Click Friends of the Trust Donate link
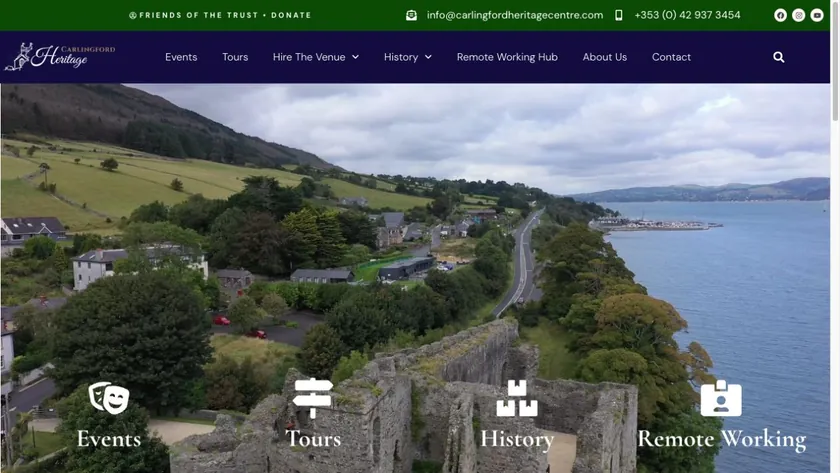 tap(220, 15)
